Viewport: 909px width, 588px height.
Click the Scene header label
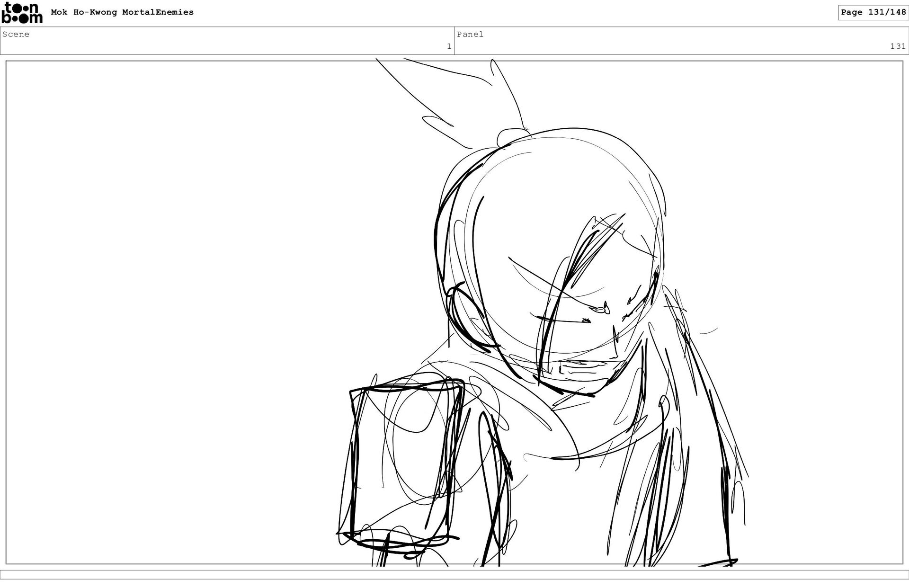(x=16, y=34)
